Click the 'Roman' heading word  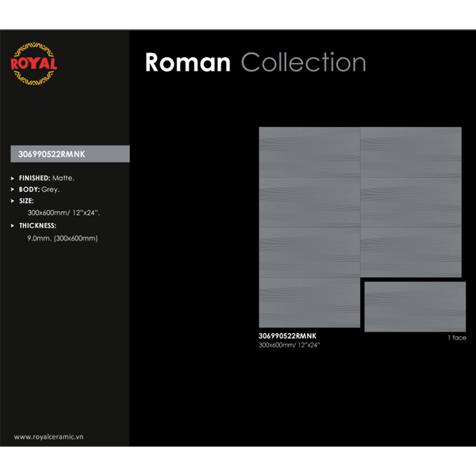[x=188, y=63]
